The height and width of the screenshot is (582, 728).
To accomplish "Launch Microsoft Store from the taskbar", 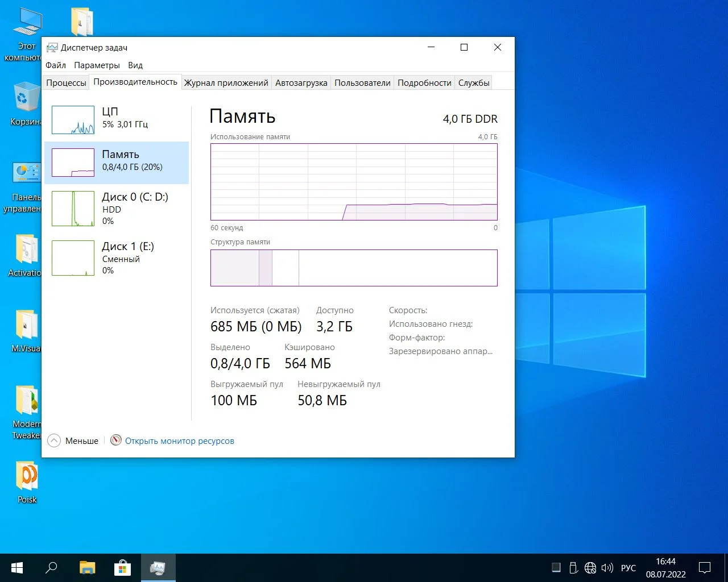I will (122, 568).
